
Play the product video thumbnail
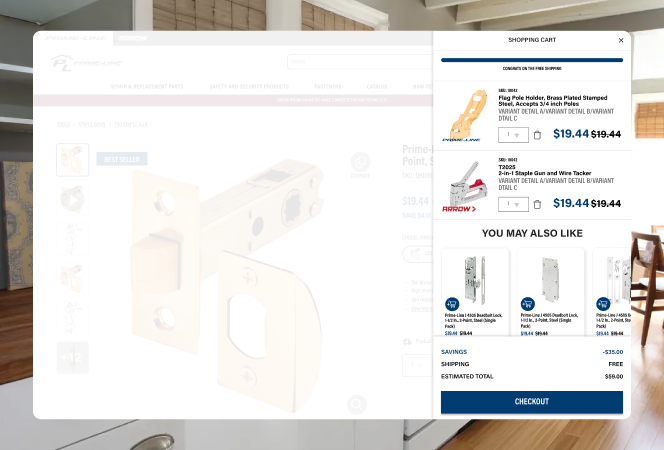(72, 199)
